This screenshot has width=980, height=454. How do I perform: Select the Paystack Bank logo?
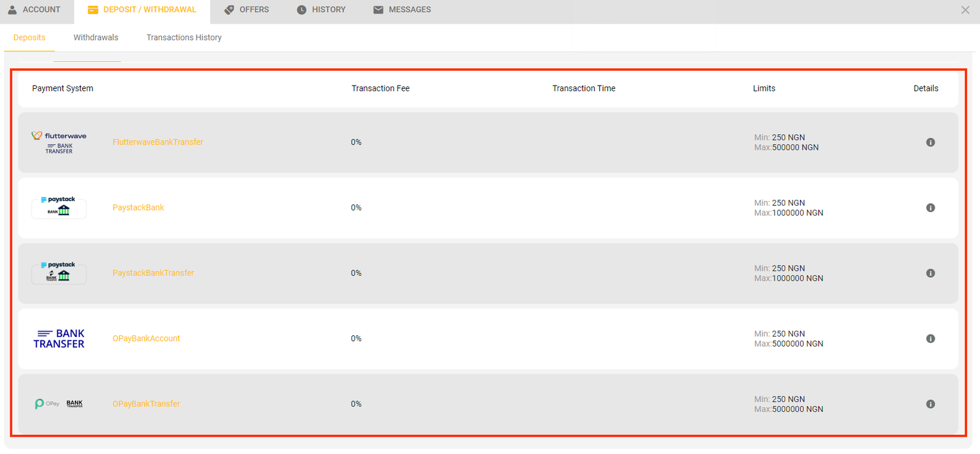[x=59, y=207]
